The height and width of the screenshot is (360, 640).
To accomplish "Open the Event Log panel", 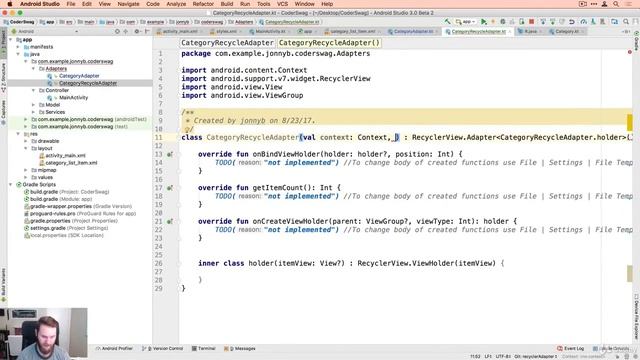I will 570,349.
